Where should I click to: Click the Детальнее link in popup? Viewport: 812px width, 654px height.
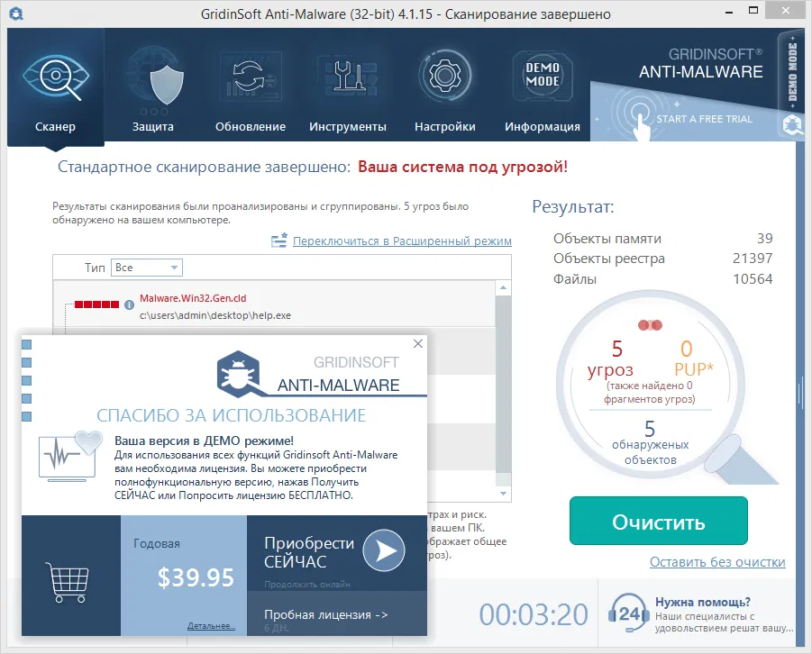211,626
